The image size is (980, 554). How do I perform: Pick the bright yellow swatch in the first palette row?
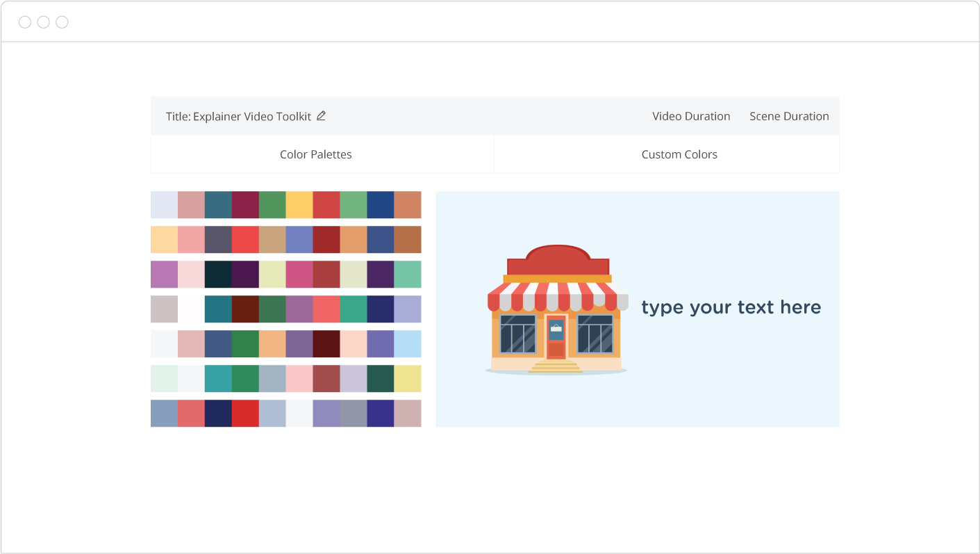click(299, 205)
